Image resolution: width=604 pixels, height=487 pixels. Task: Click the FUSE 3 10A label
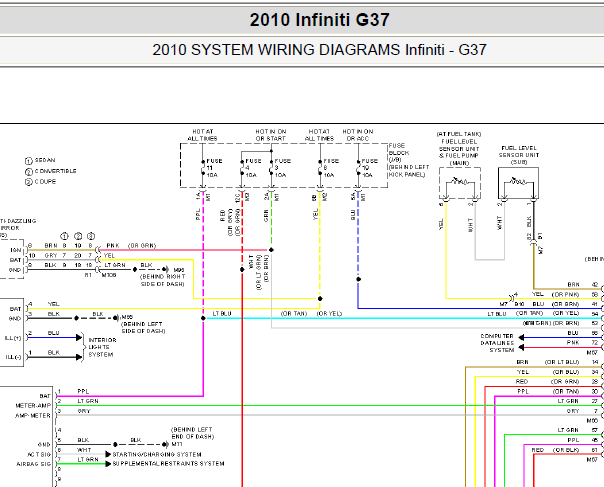tap(282, 168)
